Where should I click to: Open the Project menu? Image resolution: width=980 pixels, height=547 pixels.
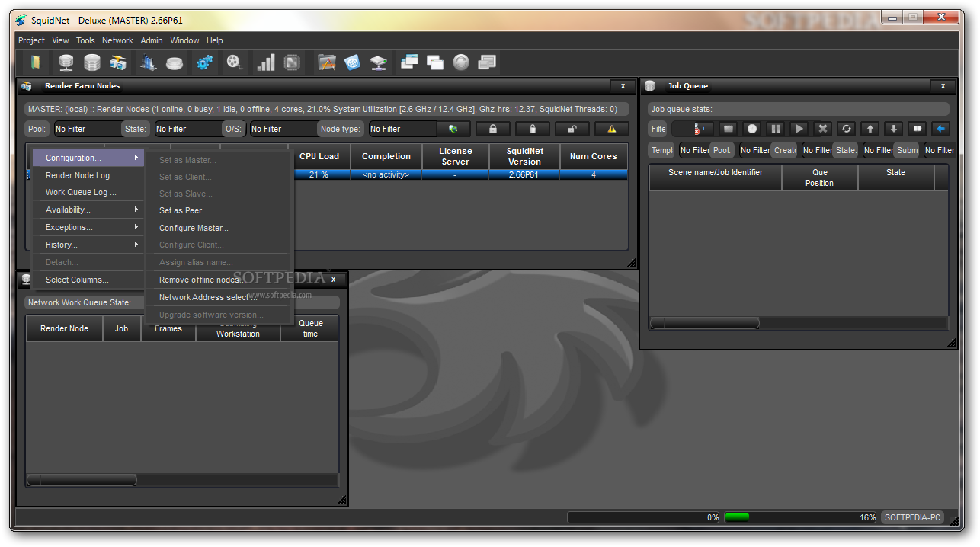(31, 40)
